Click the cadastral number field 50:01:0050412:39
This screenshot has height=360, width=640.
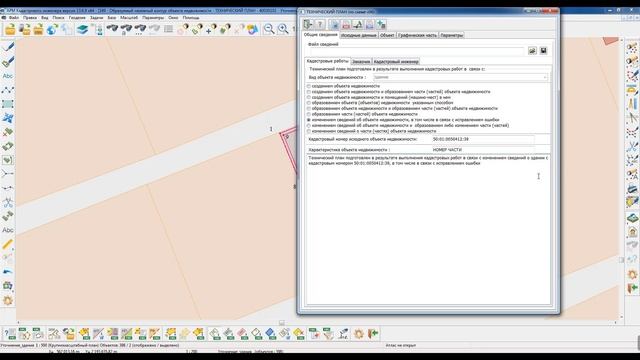(482, 139)
